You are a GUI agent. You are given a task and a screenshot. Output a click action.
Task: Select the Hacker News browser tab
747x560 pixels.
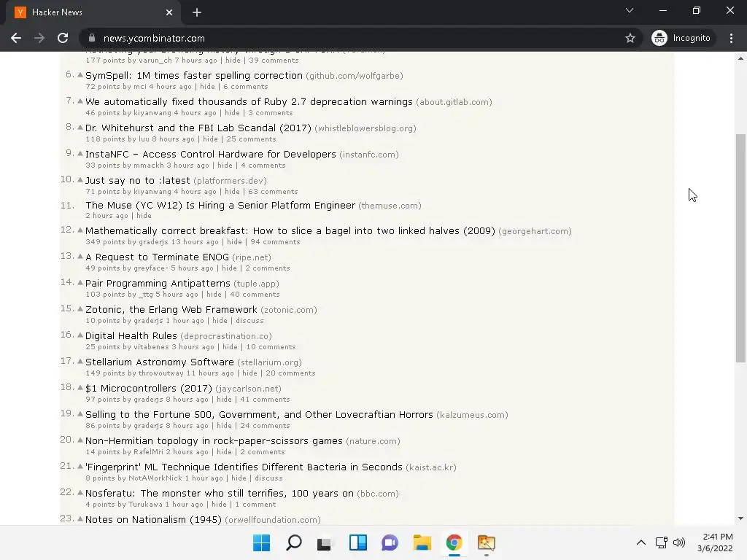93,12
